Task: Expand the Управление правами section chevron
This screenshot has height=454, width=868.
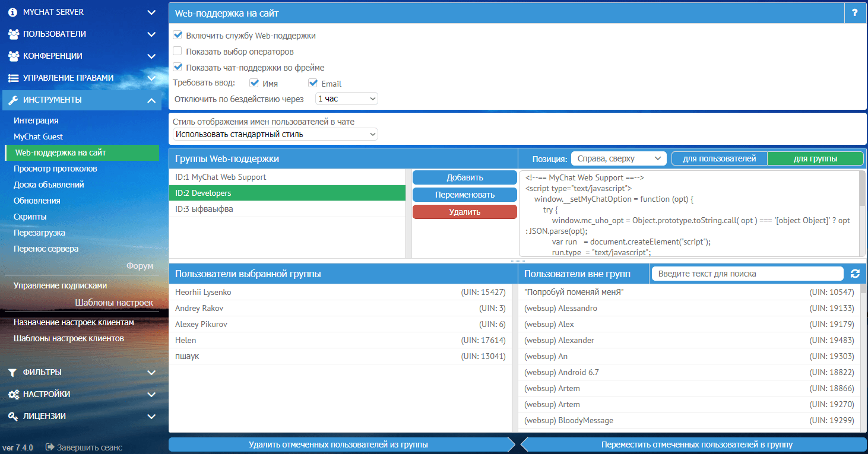Action: pos(151,78)
